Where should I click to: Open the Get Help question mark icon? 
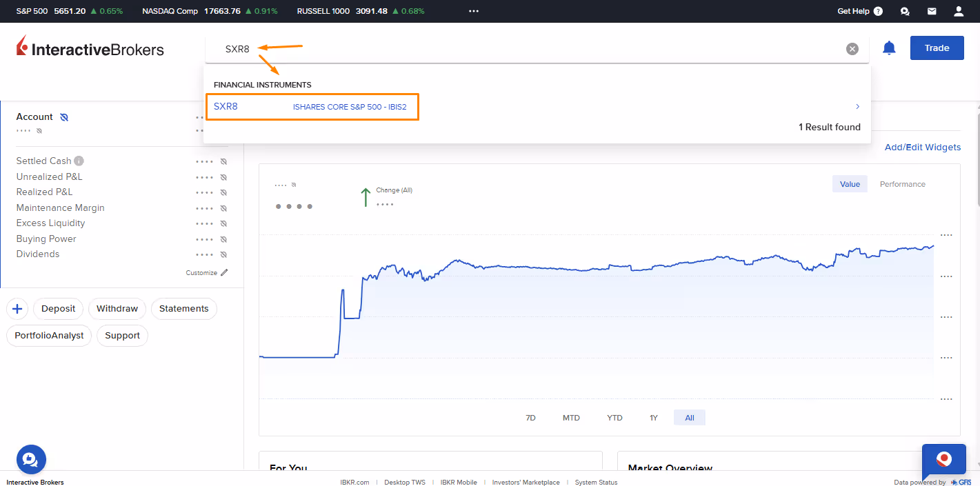pyautogui.click(x=878, y=11)
